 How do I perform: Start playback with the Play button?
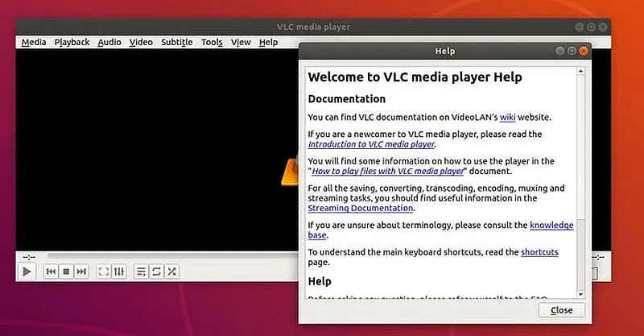27,272
